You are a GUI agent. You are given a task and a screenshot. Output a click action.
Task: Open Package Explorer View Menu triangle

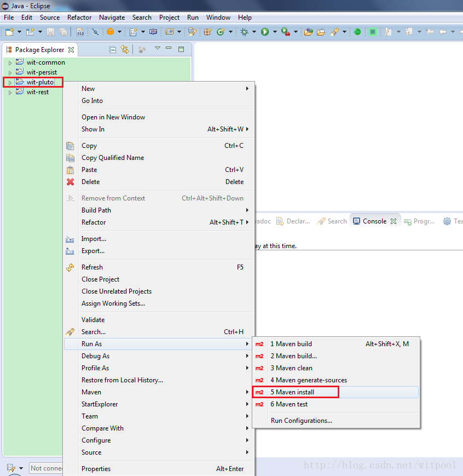pyautogui.click(x=158, y=48)
